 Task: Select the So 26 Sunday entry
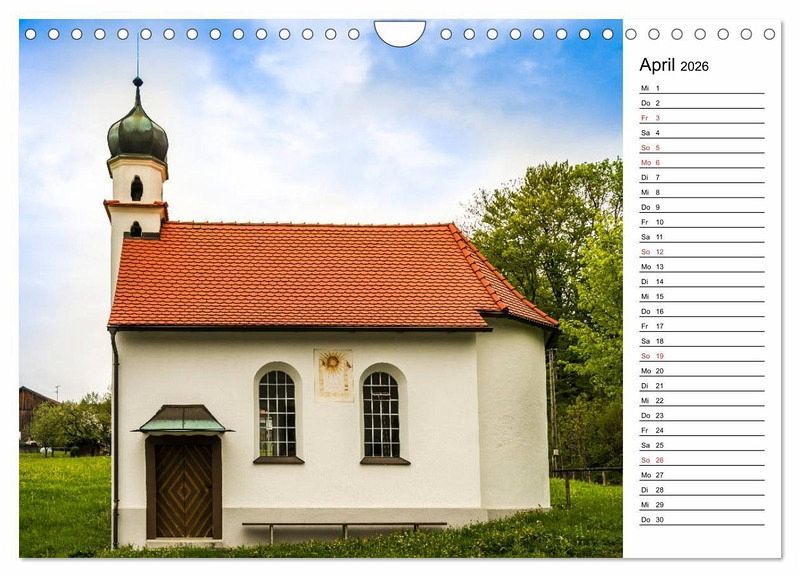pos(701,460)
